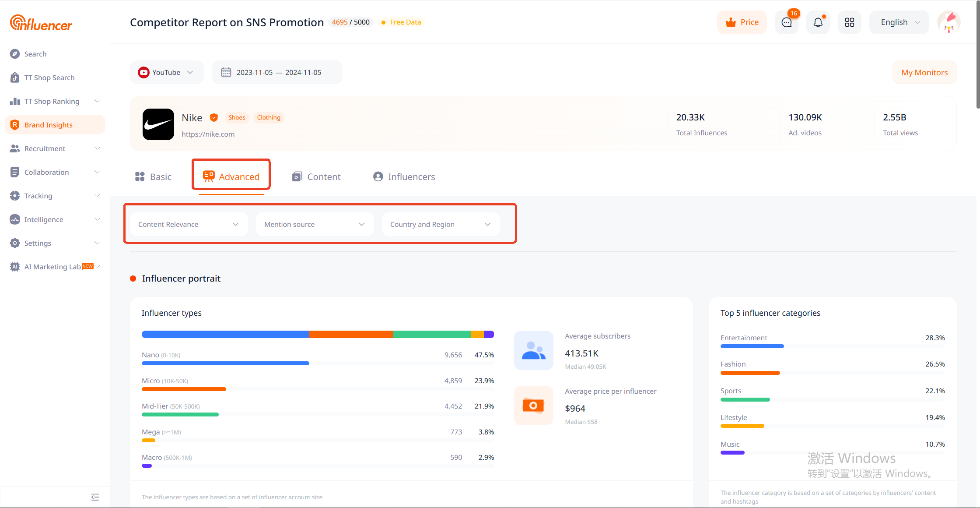Open Search in the sidebar

35,54
